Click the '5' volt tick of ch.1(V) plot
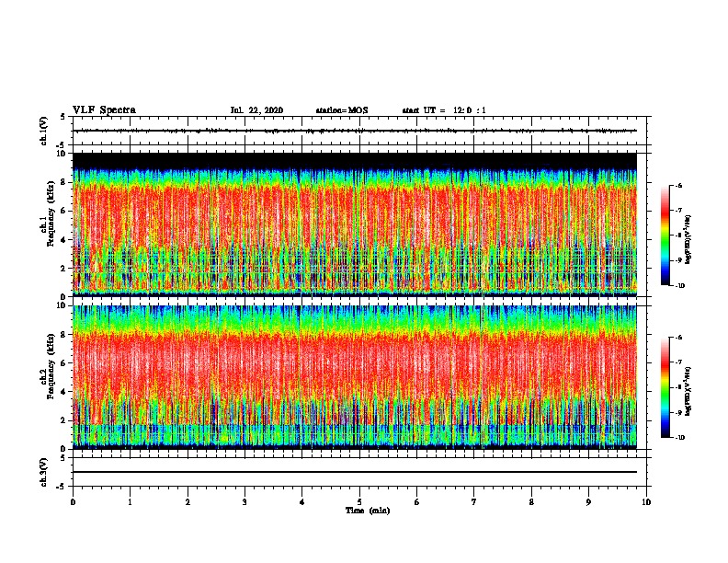The image size is (728, 563). click(63, 117)
